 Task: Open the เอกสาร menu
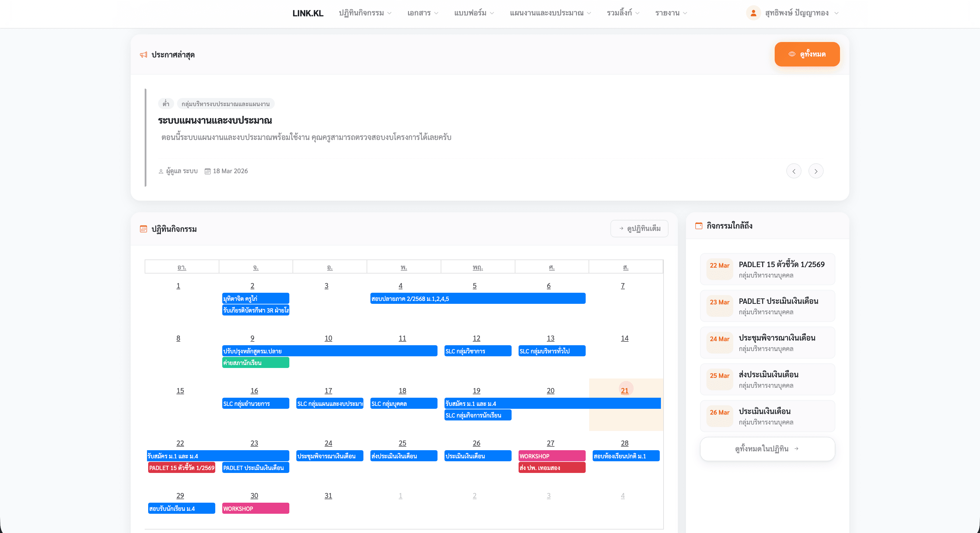(422, 13)
